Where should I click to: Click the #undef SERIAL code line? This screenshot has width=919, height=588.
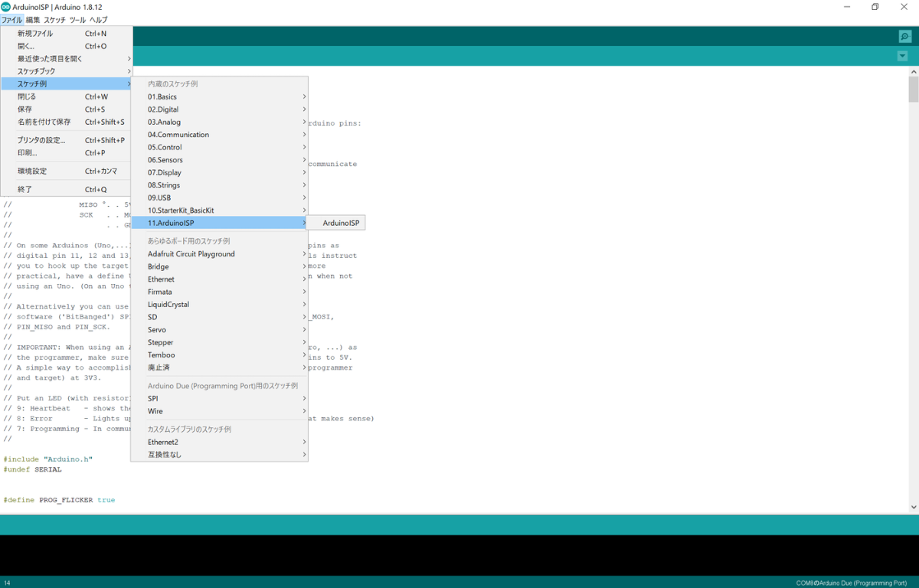click(32, 469)
